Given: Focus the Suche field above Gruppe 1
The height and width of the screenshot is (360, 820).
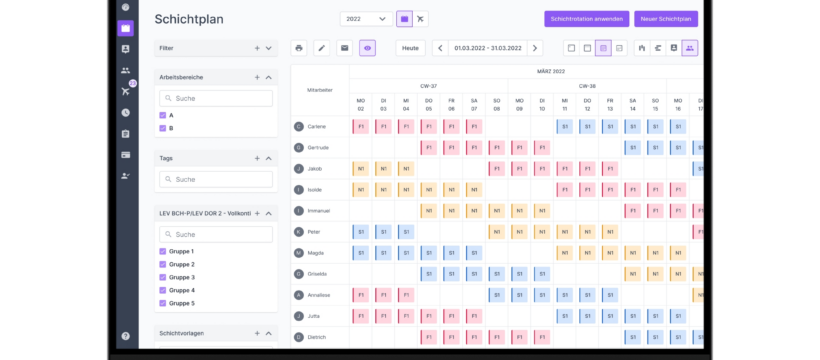Looking at the screenshot, I should pyautogui.click(x=216, y=234).
